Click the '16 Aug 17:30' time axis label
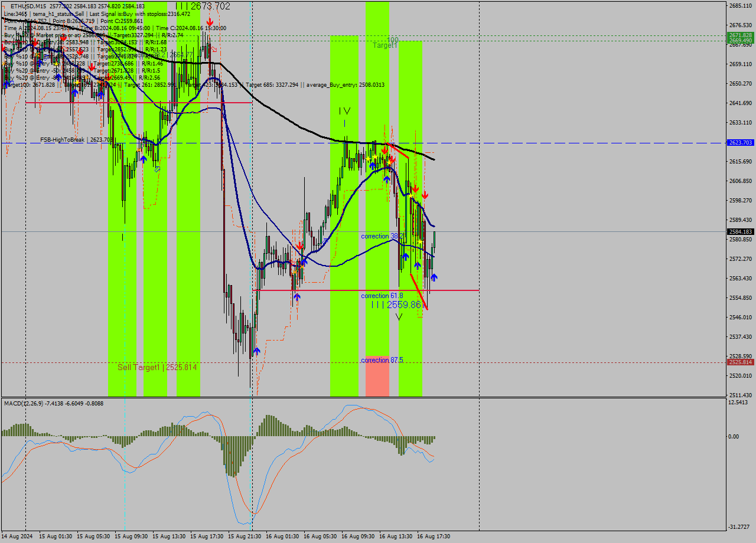Image resolution: width=756 pixels, height=543 pixels. [x=434, y=537]
